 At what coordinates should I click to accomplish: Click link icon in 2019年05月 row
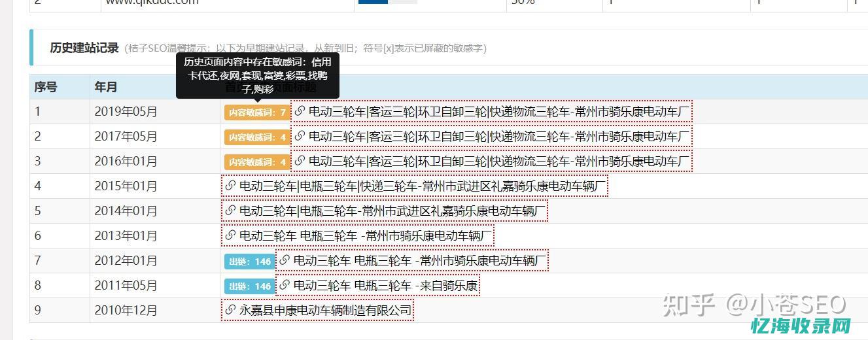click(300, 112)
